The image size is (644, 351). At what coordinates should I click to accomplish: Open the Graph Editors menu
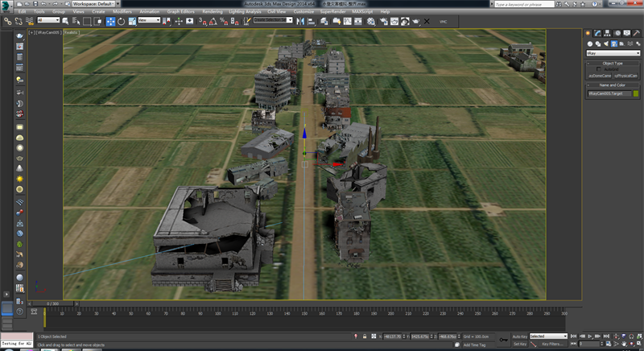pyautogui.click(x=181, y=12)
